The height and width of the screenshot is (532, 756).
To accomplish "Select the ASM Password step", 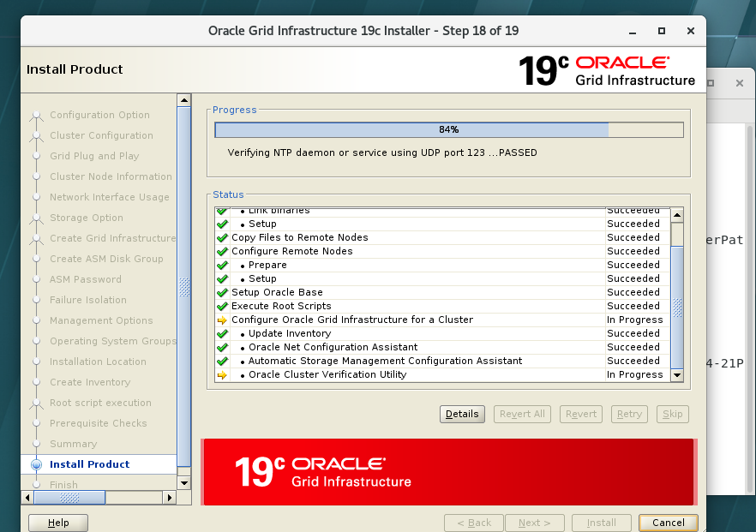I will pos(86,279).
